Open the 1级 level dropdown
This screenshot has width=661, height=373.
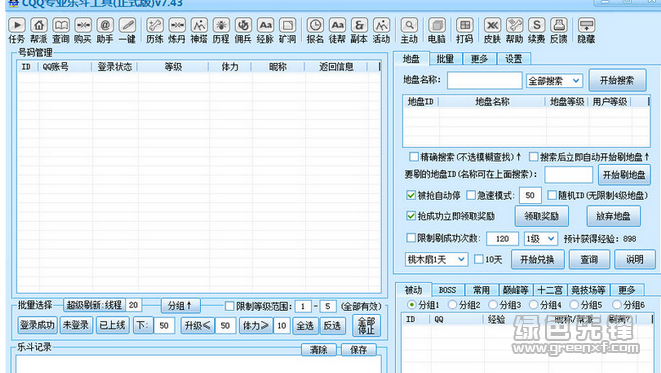[540, 239]
